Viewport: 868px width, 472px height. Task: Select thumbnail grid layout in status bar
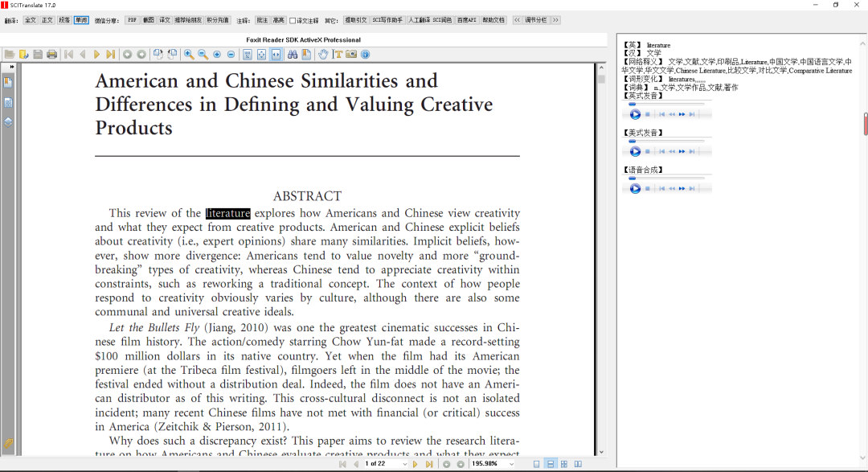tap(564, 464)
